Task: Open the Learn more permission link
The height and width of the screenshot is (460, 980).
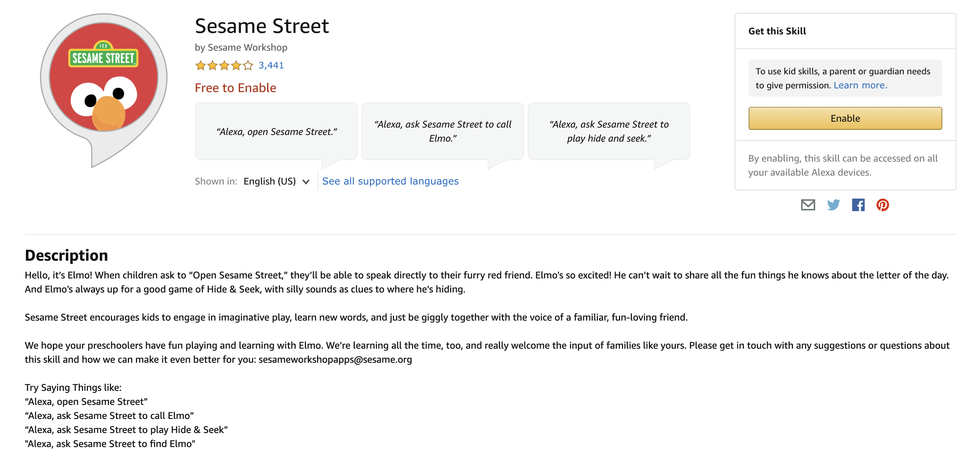Action: pos(860,85)
